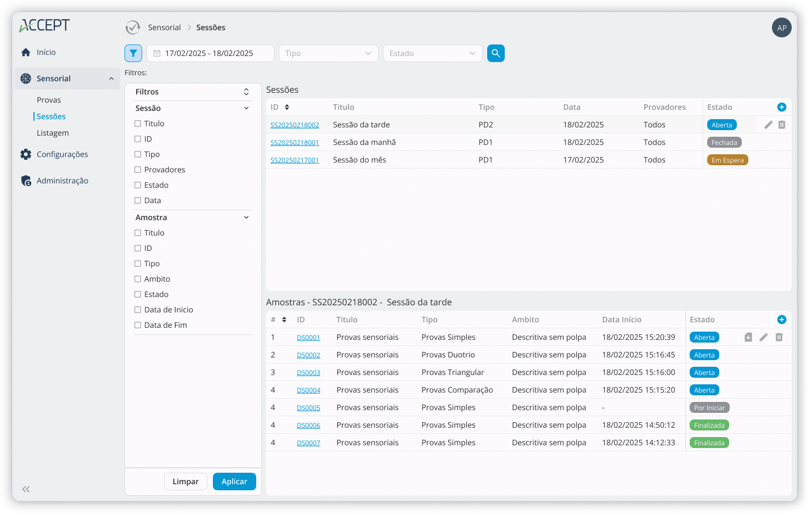
Task: Click the date range input field
Action: (210, 53)
